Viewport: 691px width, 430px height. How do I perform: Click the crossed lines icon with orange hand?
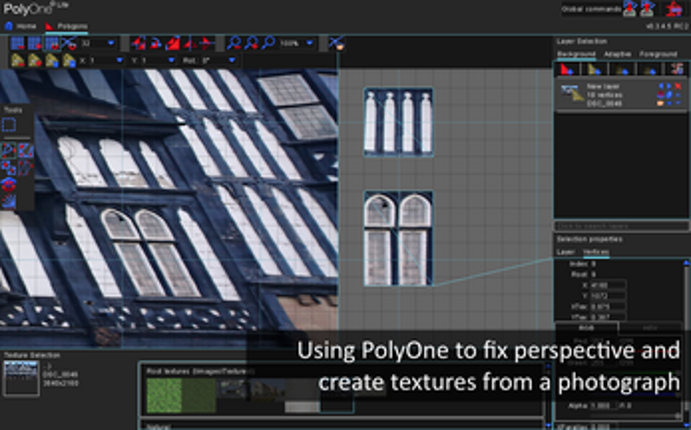(337, 43)
